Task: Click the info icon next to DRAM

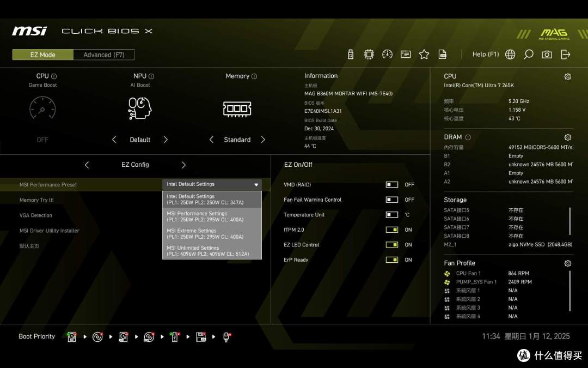Action: [x=468, y=137]
